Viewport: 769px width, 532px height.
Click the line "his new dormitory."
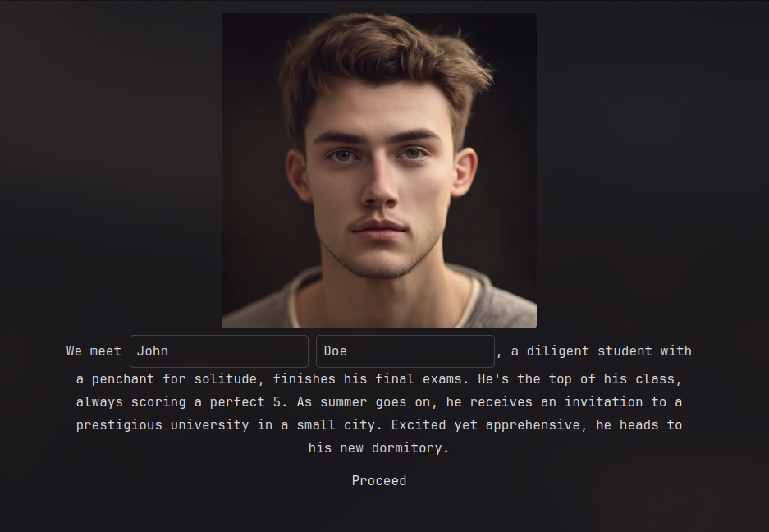tap(379, 448)
